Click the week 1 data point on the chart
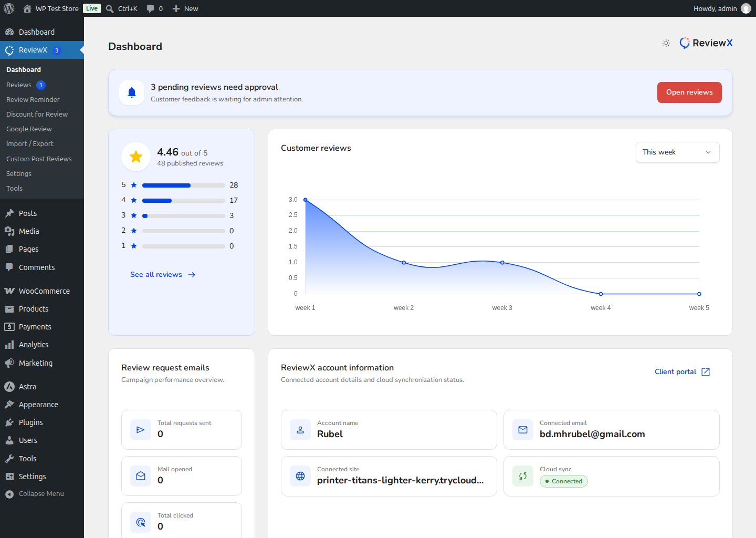Image resolution: width=756 pixels, height=538 pixels. (306, 200)
